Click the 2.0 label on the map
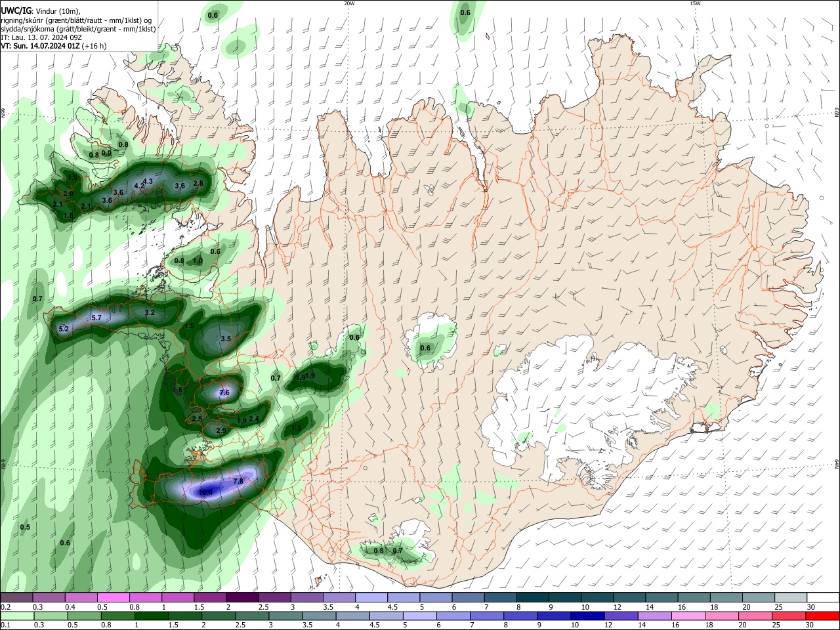Viewport: 840px width, 630px height. point(68,194)
